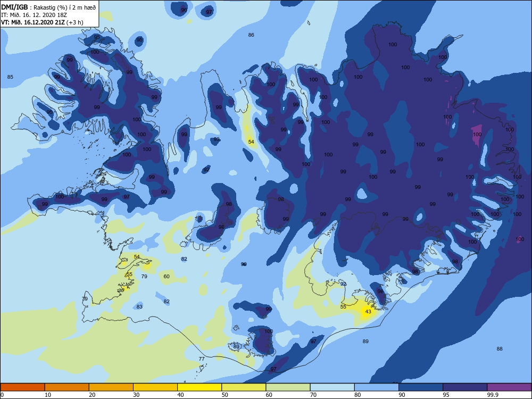Viewport: 532px width, 399px height.
Task: Click the map value '85' at the west edge
Action: click(x=10, y=77)
